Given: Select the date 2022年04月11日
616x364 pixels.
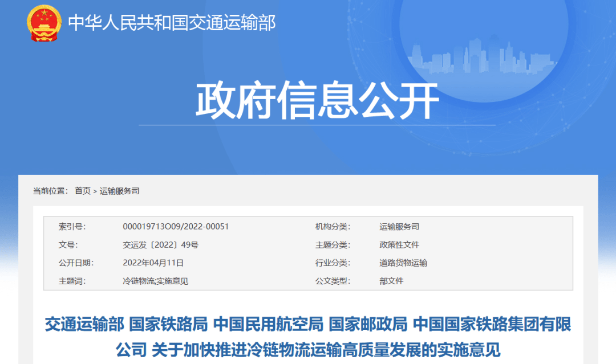Looking at the screenshot, I should [x=153, y=263].
